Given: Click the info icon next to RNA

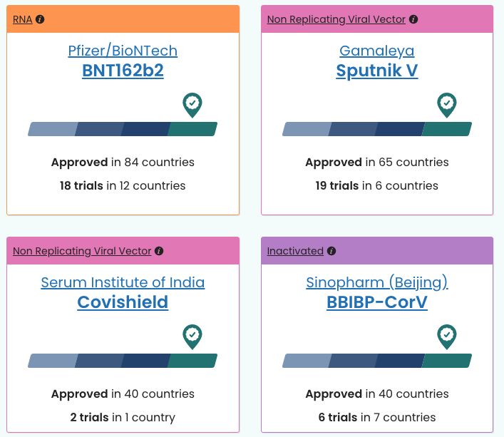Looking at the screenshot, I should click(x=40, y=19).
